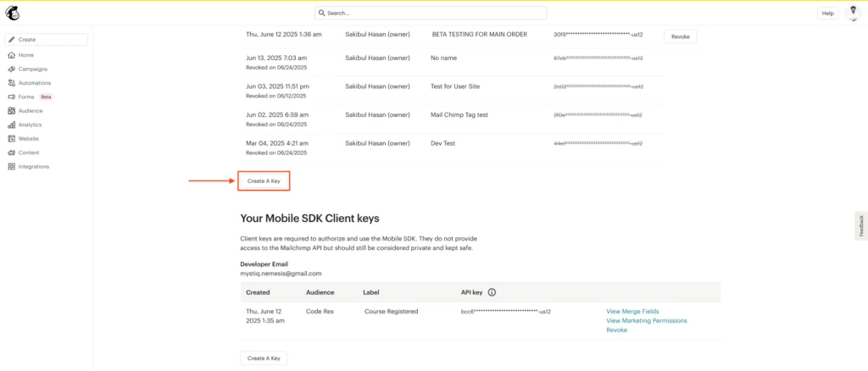Open the Mailchimp logo home icon
Viewport: 868px width, 371px height.
12,12
